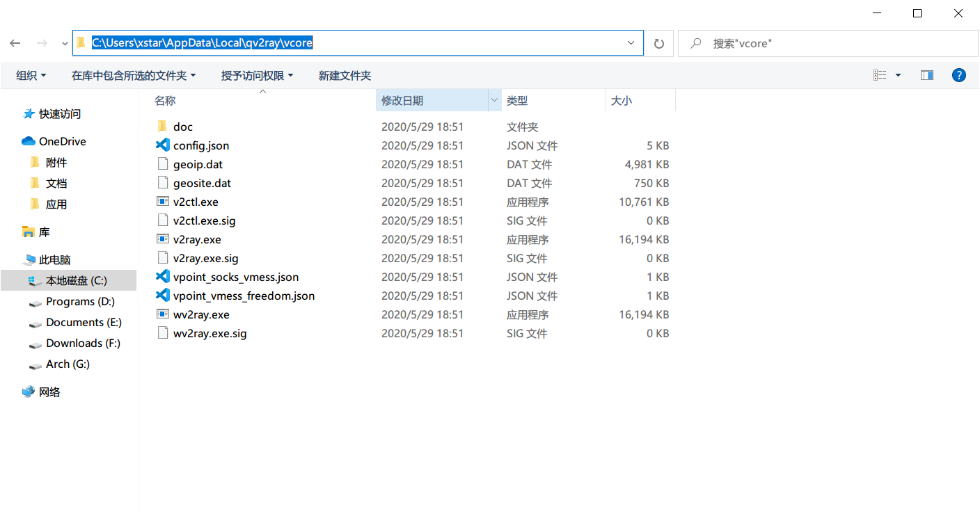Maximize the Explorer window

[917, 13]
